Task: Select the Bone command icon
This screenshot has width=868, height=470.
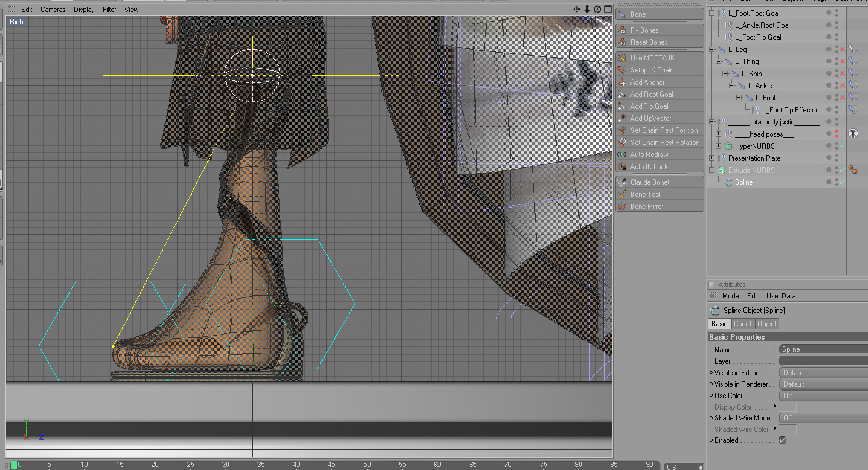Action: [621, 14]
